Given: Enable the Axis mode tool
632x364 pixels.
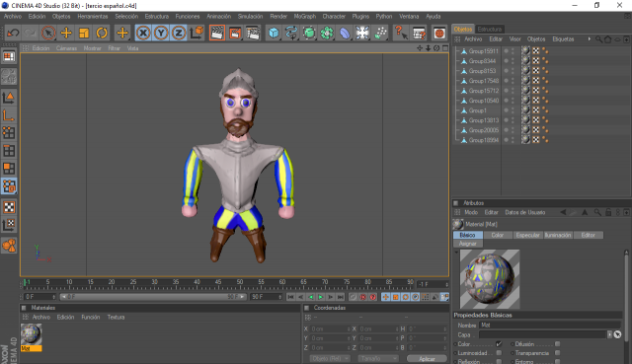Looking at the screenshot, I should [x=9, y=114].
